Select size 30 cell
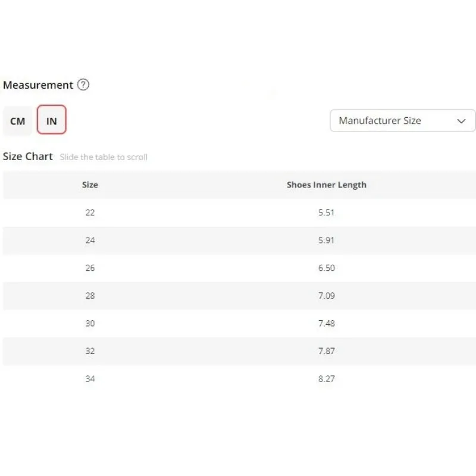Viewport: 476px width, 476px height. tap(90, 323)
